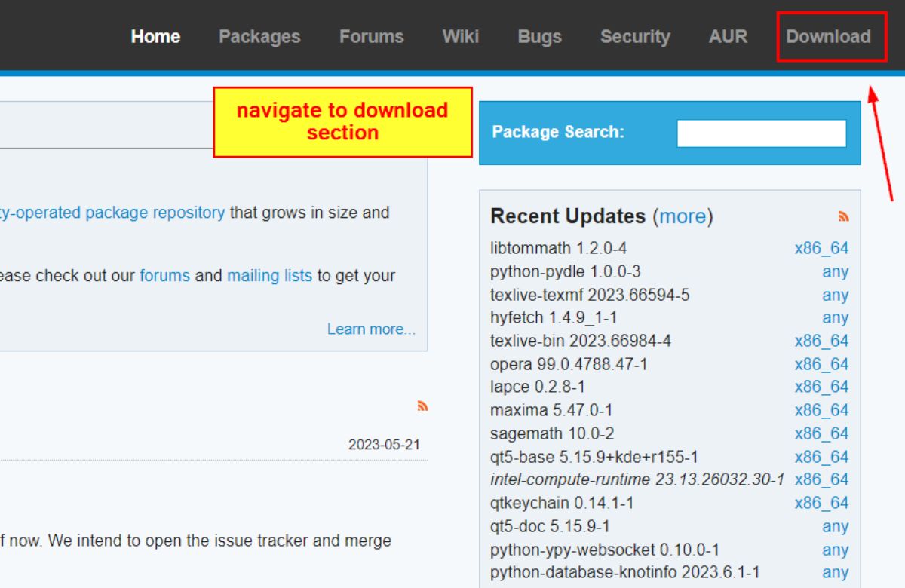View the Security page
This screenshot has height=588, width=905.
point(635,35)
